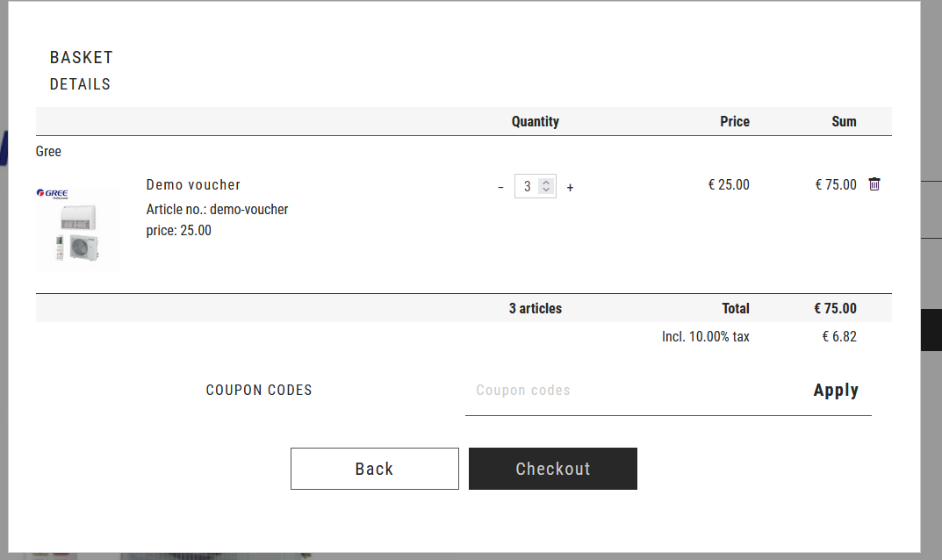The image size is (942, 560).
Task: Click the article number demo-voucher text
Action: coord(217,209)
